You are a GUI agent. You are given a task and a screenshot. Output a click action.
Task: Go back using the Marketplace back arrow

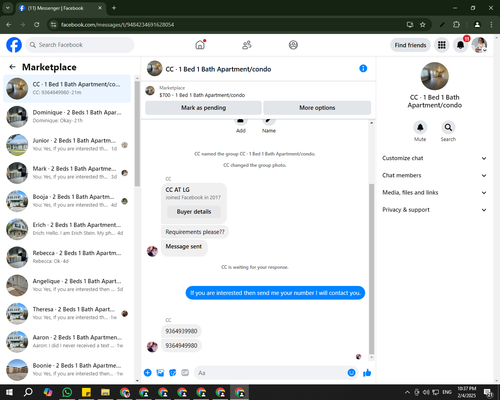12,67
